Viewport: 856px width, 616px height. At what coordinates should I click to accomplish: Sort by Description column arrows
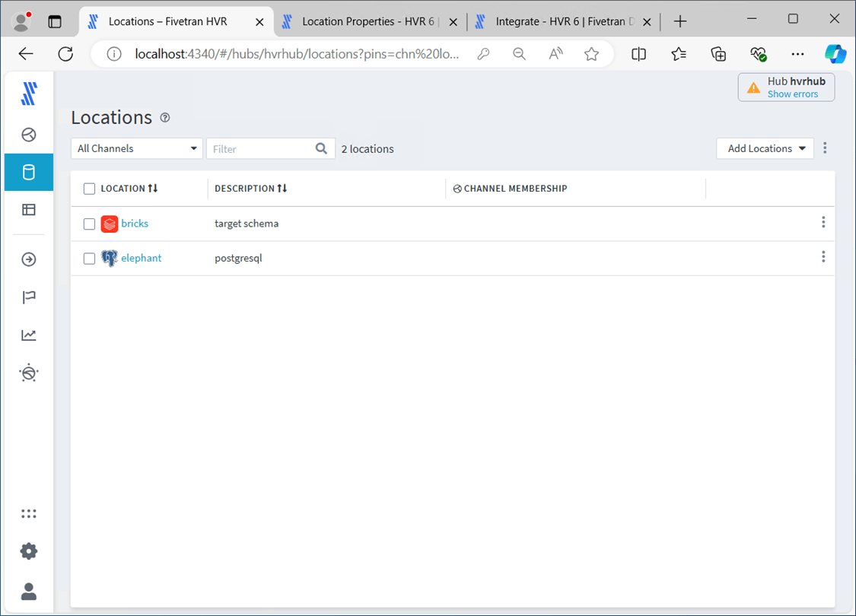tap(282, 189)
